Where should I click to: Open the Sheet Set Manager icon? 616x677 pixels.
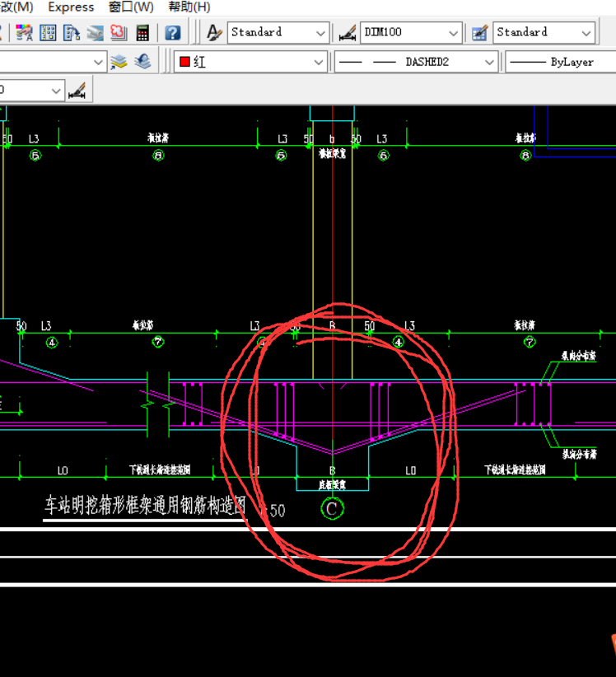tap(95, 33)
